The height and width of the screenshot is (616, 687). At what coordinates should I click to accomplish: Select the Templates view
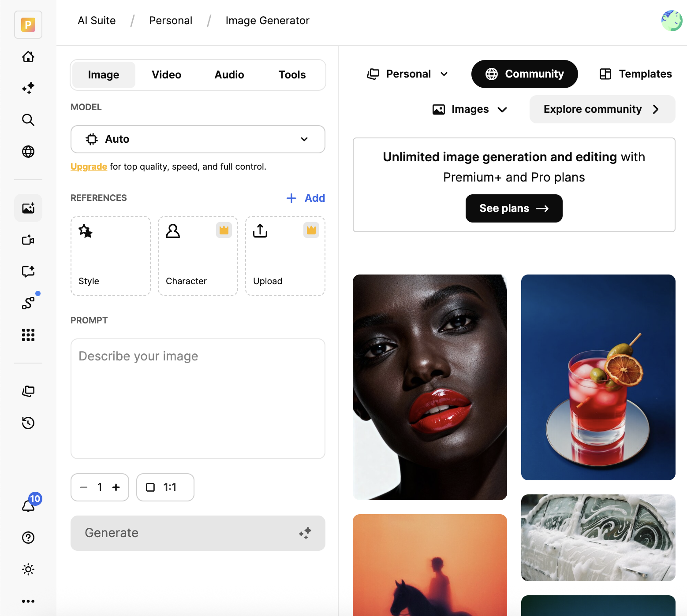[635, 74]
